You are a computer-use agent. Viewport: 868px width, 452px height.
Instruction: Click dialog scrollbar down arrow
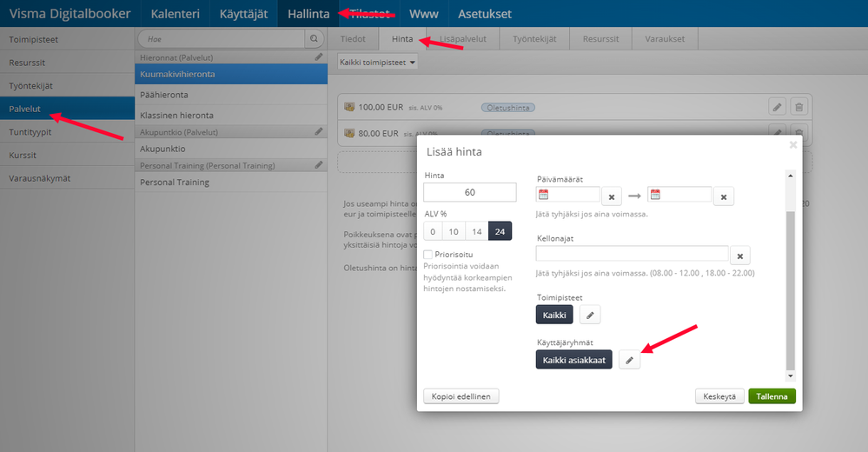tap(791, 376)
